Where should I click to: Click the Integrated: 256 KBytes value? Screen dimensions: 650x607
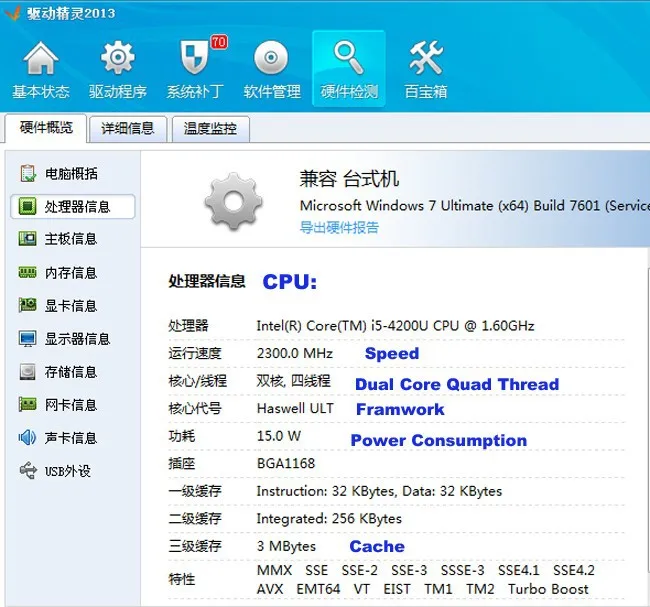[329, 519]
